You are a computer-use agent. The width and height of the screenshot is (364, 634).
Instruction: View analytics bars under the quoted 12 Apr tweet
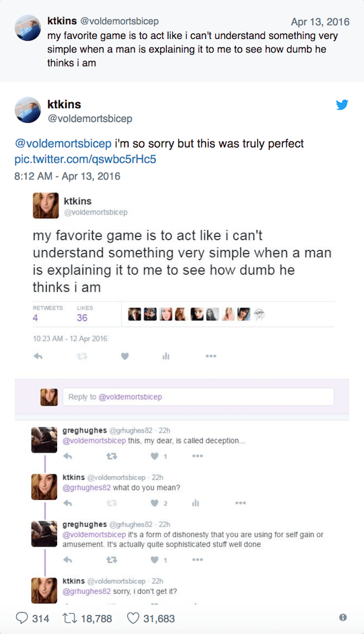[x=165, y=356]
